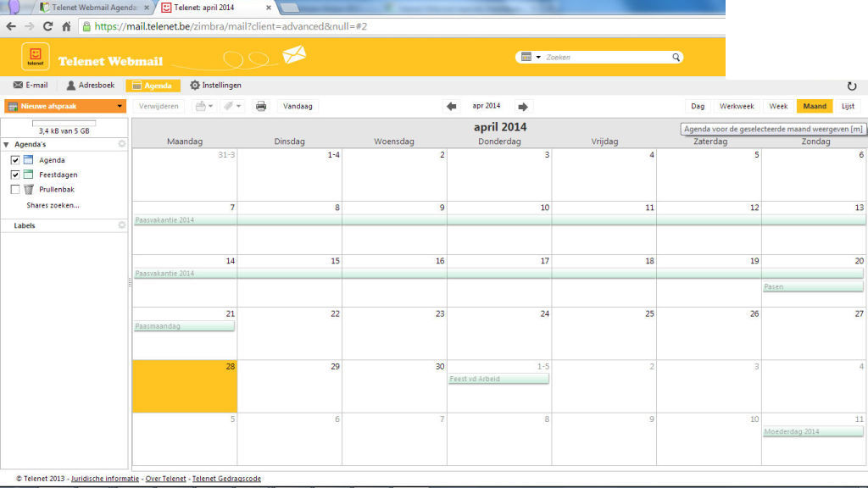868x488 pixels.
Task: Click the gear icon beside Labels
Action: point(122,225)
